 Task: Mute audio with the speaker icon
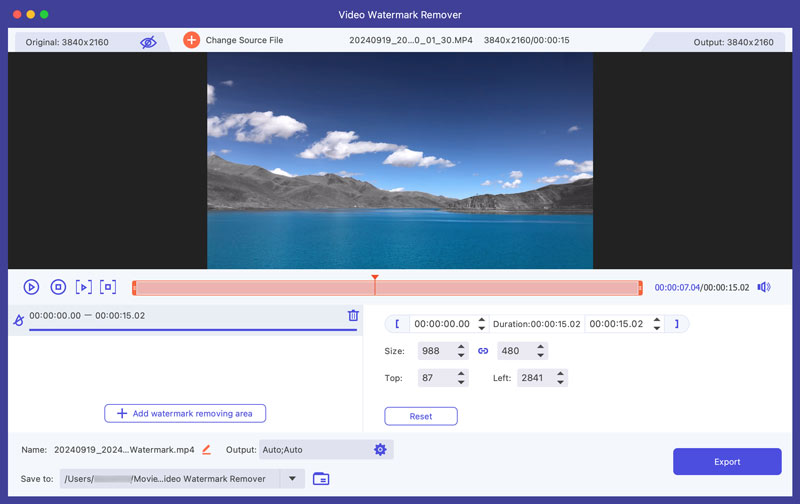click(x=764, y=287)
